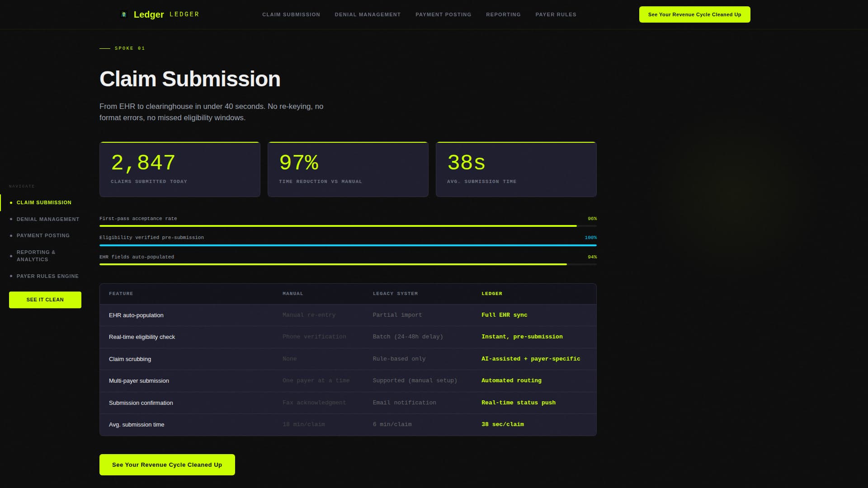This screenshot has width=868, height=488.
Task: Open Payer Rules in top navigation
Action: coord(556,14)
